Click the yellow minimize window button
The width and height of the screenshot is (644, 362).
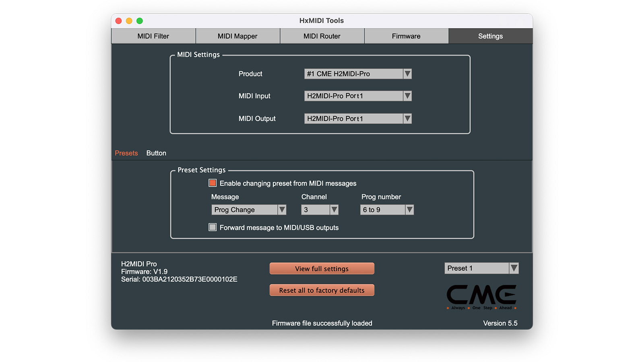click(x=129, y=21)
